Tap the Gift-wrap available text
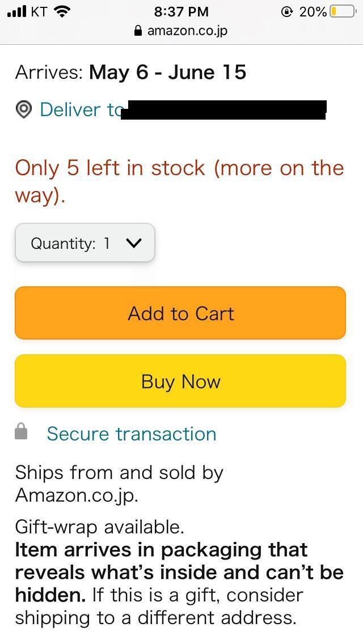The image size is (363, 644). tap(100, 527)
